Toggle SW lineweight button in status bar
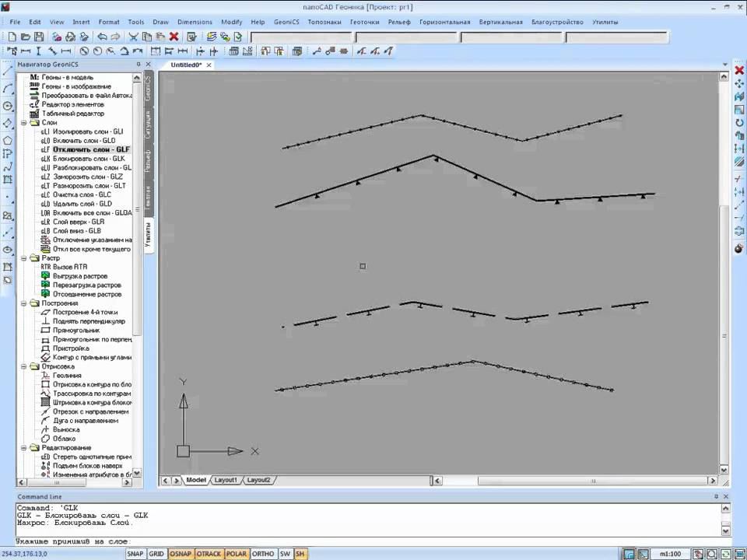This screenshot has width=747, height=560. click(x=285, y=554)
